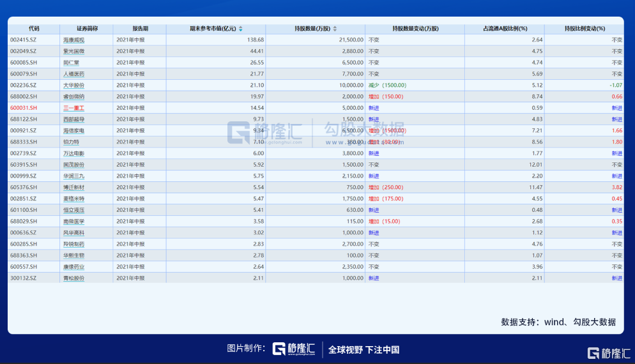Click holdings cell 7,700.00
Viewport: 635px width, 364px height.
click(x=353, y=74)
